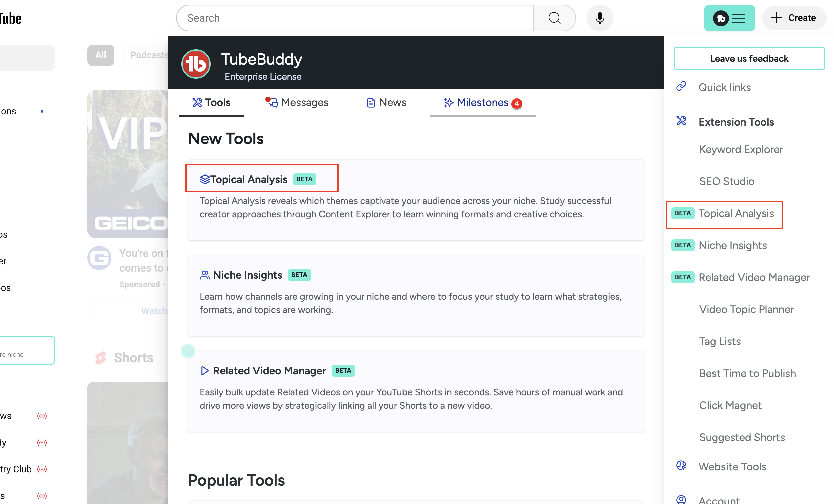Click the GEICO VIP ad thumbnail
Image resolution: width=834 pixels, height=504 pixels.
click(128, 164)
